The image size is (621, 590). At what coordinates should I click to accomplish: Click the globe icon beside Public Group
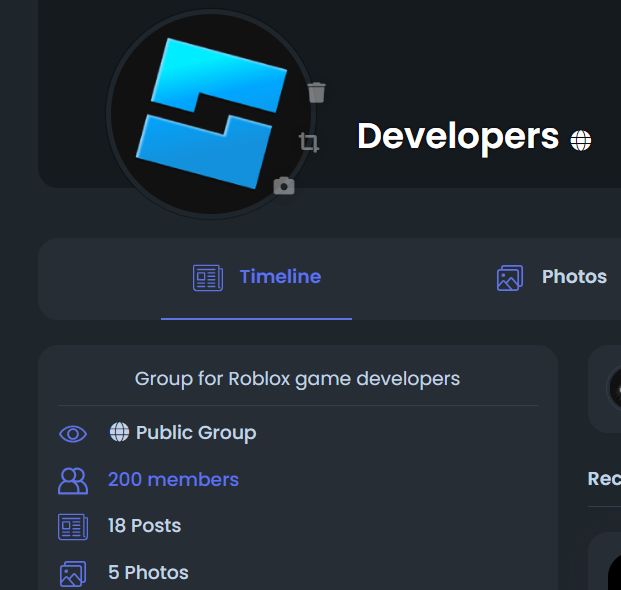[x=119, y=432]
